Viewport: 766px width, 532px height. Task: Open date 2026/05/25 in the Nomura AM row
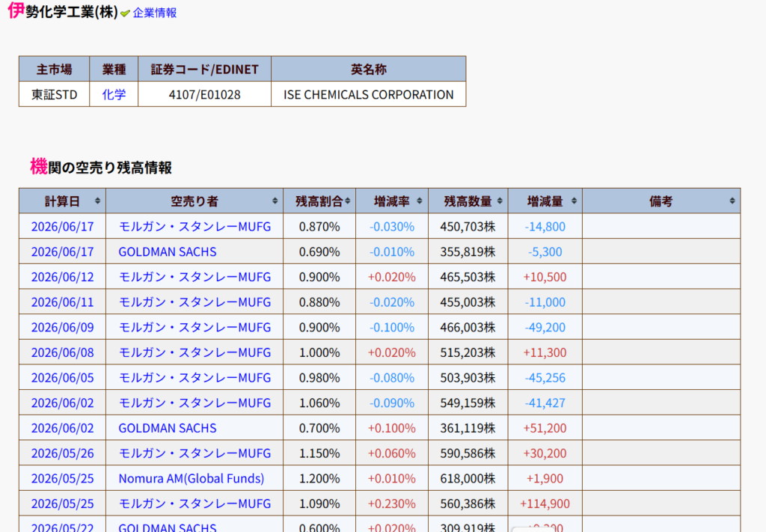coord(63,478)
